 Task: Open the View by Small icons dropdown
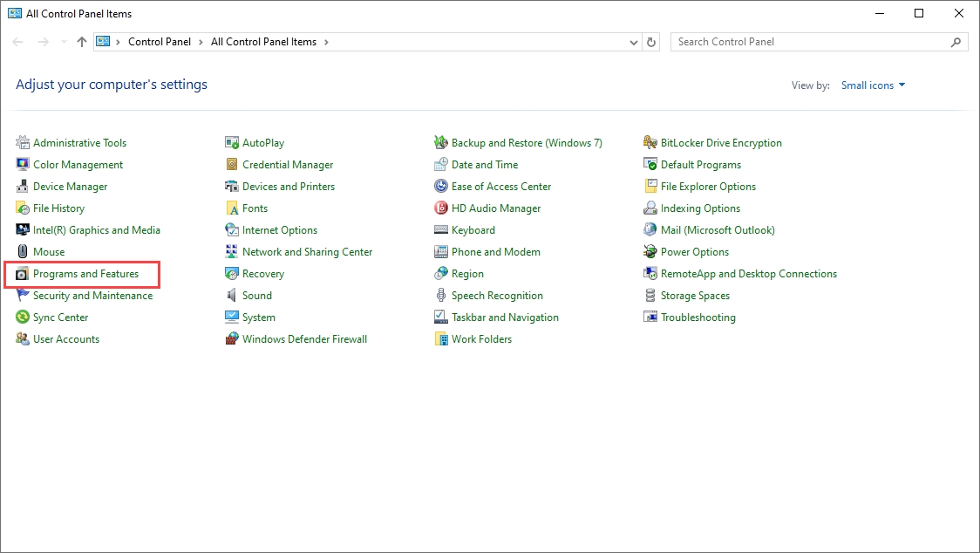click(x=873, y=85)
